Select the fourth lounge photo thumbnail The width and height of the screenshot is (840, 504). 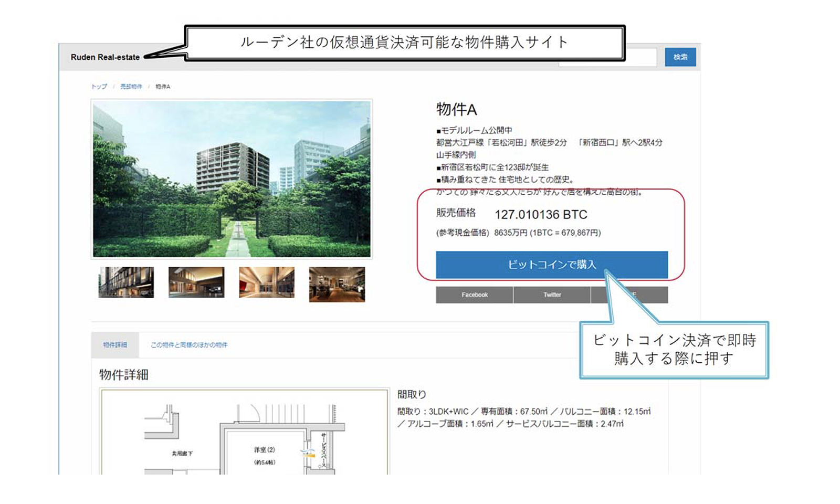tap(337, 282)
